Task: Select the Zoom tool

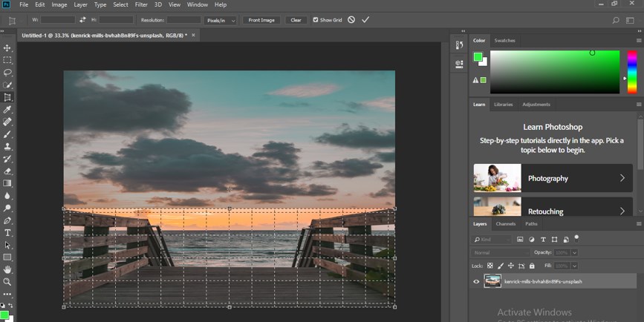Action: [x=7, y=282]
